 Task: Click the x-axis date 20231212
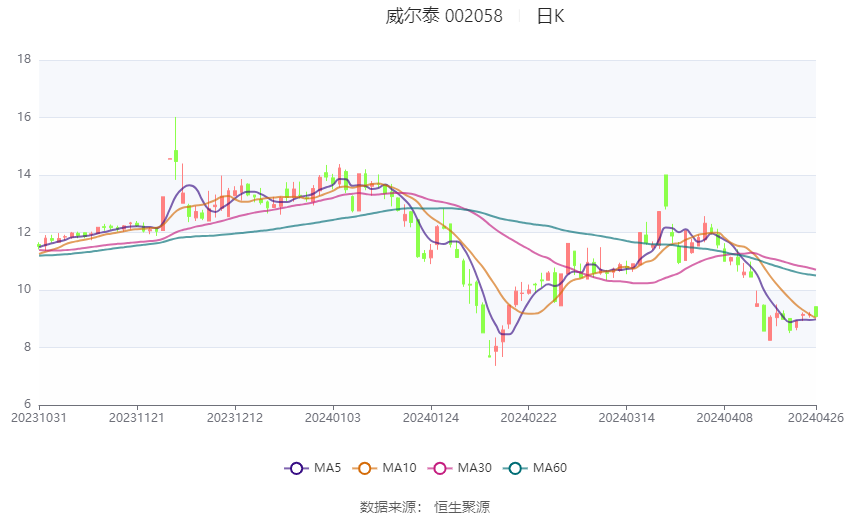[235, 418]
